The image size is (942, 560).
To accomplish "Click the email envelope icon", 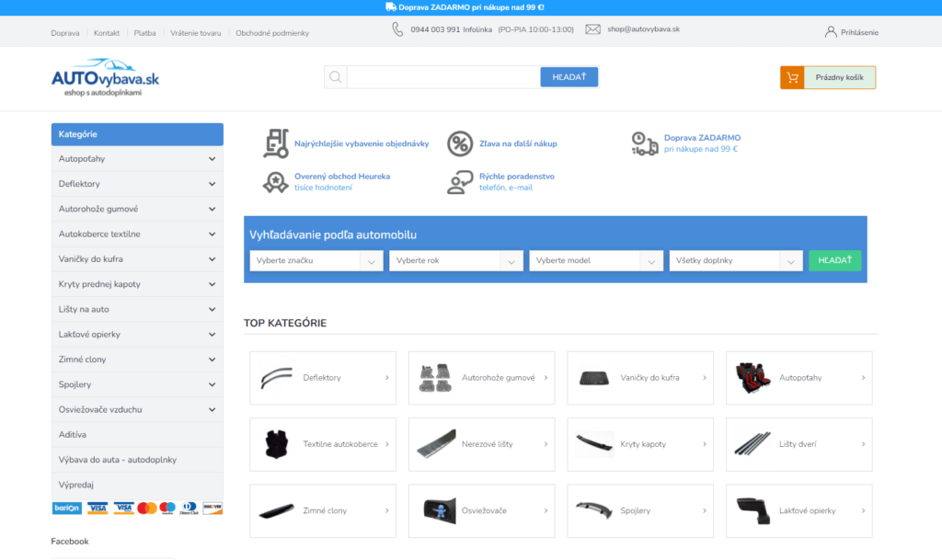I will [592, 29].
